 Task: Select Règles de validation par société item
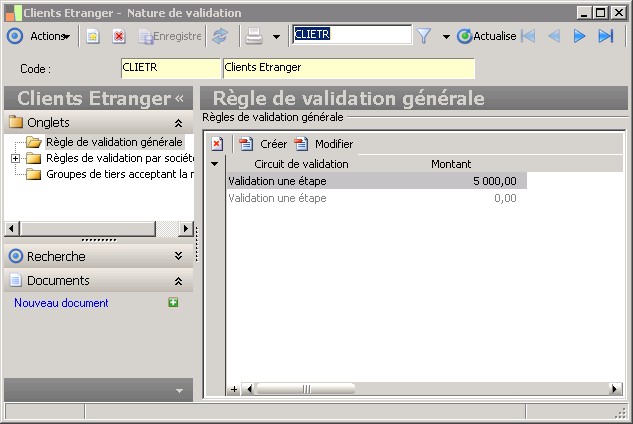(x=119, y=158)
